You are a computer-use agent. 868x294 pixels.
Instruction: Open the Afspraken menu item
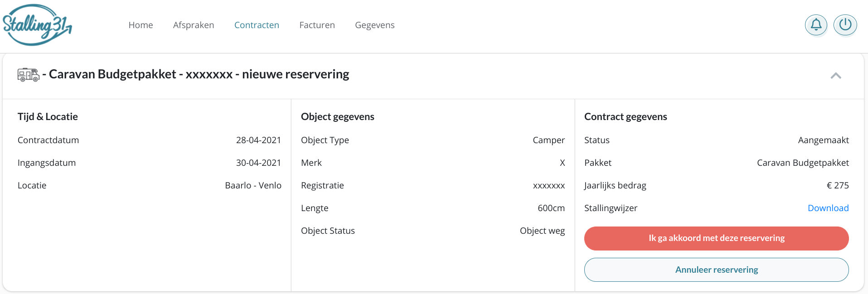tap(194, 25)
